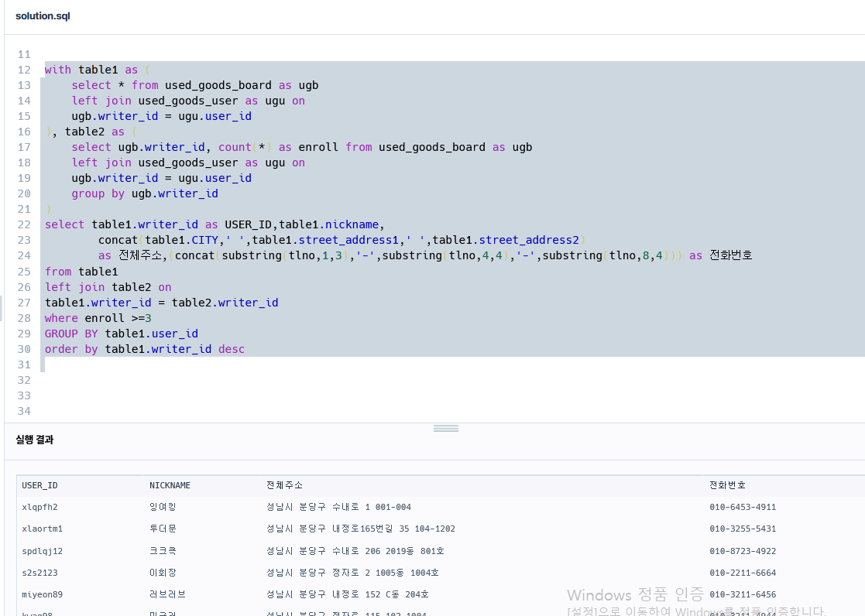Click the NICKNAME column header
865x616 pixels.
170,485
